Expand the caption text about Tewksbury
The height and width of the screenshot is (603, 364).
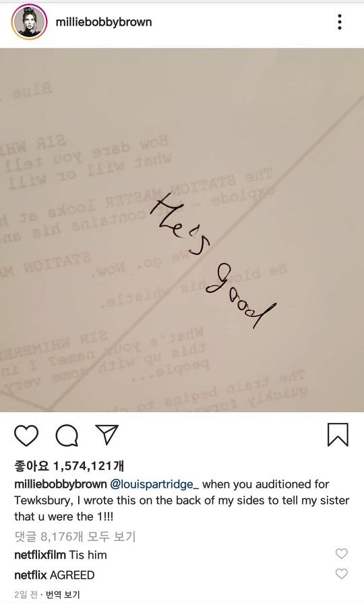[x=182, y=500]
